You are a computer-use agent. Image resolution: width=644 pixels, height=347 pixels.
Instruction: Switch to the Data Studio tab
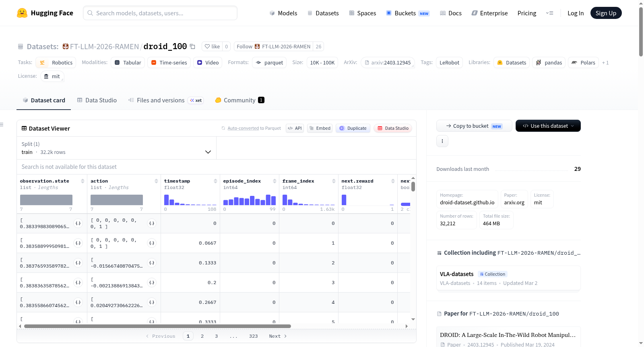pos(97,100)
